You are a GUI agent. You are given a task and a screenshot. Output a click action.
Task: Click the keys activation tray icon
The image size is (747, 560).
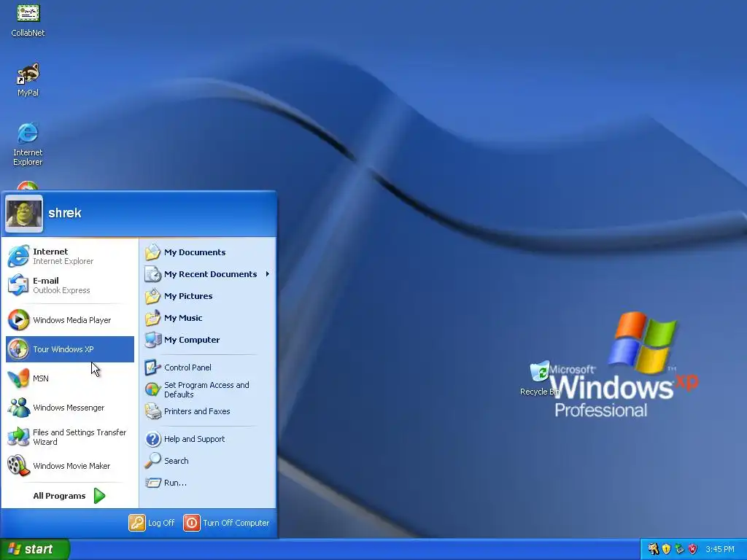click(x=653, y=549)
